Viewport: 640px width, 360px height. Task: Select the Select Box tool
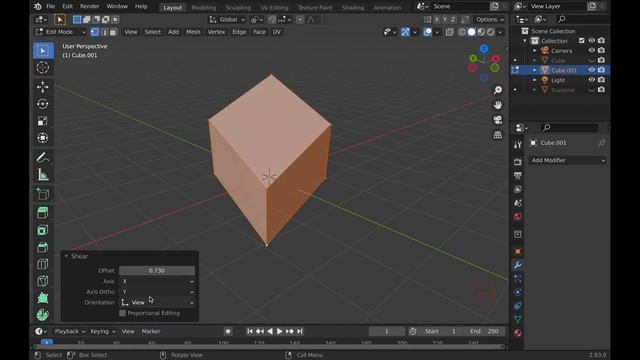point(43,51)
